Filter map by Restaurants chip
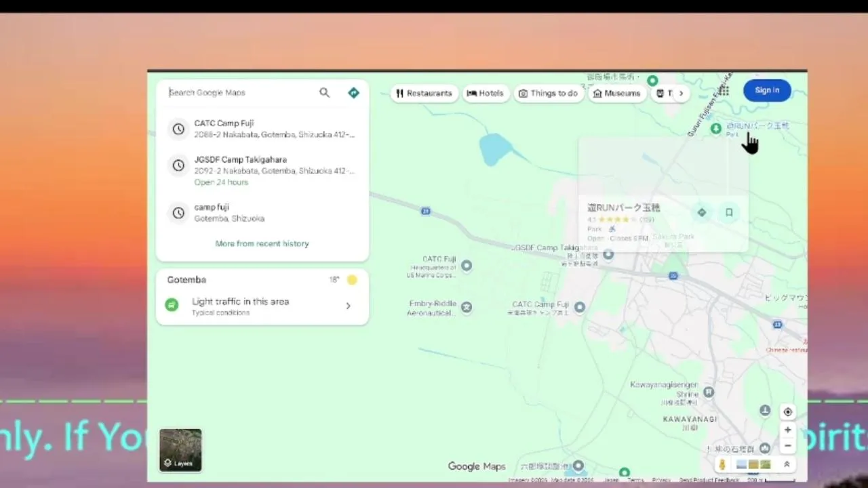The height and width of the screenshot is (488, 868). click(425, 94)
